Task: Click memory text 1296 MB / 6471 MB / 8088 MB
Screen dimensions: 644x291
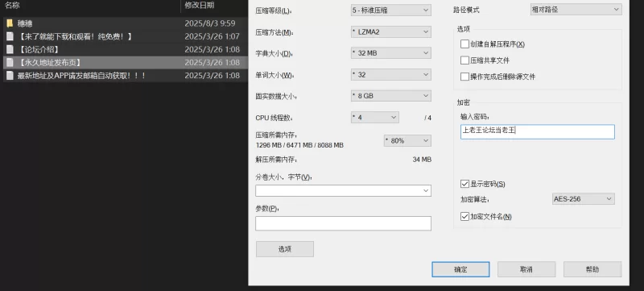Action: (299, 145)
